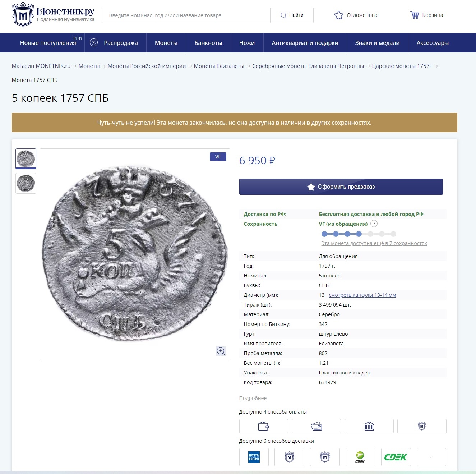Select the second coin thumbnail image
Screen dimensions: 476x474
(26, 183)
